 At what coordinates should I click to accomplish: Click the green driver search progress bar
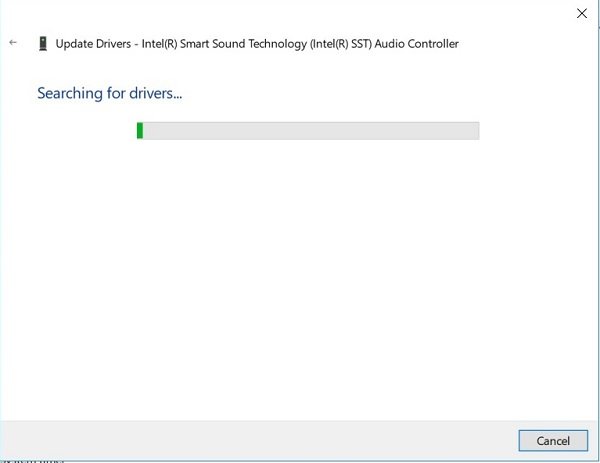[308, 131]
